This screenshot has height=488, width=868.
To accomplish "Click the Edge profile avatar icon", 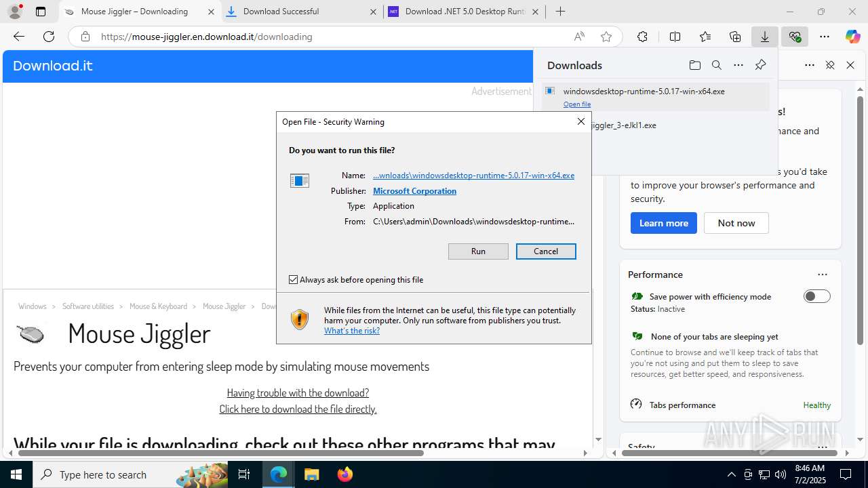I will pyautogui.click(x=16, y=11).
